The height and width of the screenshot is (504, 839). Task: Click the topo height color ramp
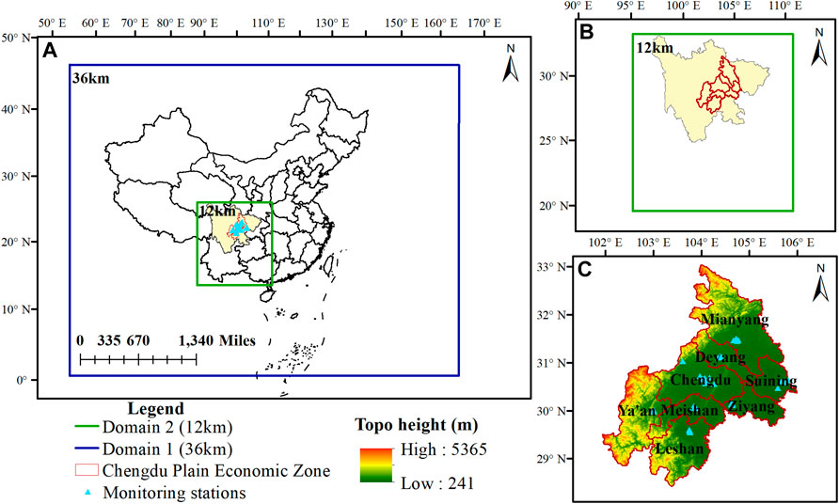coord(376,465)
